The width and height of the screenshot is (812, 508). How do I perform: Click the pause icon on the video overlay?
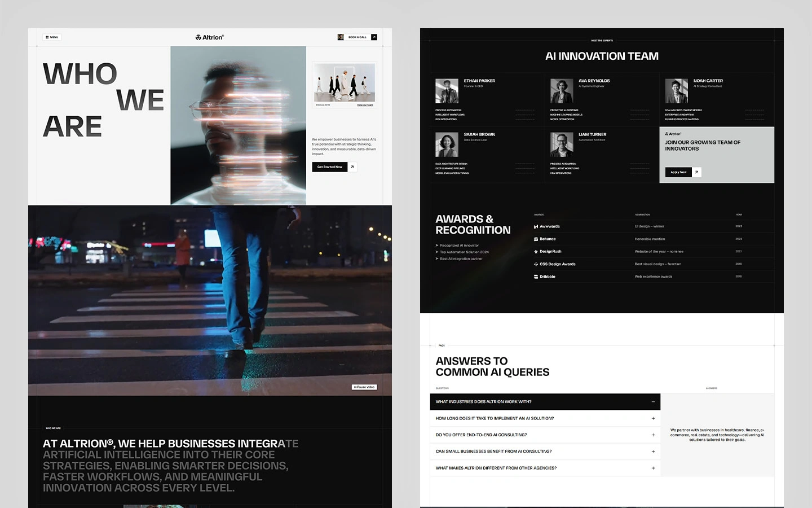pyautogui.click(x=355, y=387)
